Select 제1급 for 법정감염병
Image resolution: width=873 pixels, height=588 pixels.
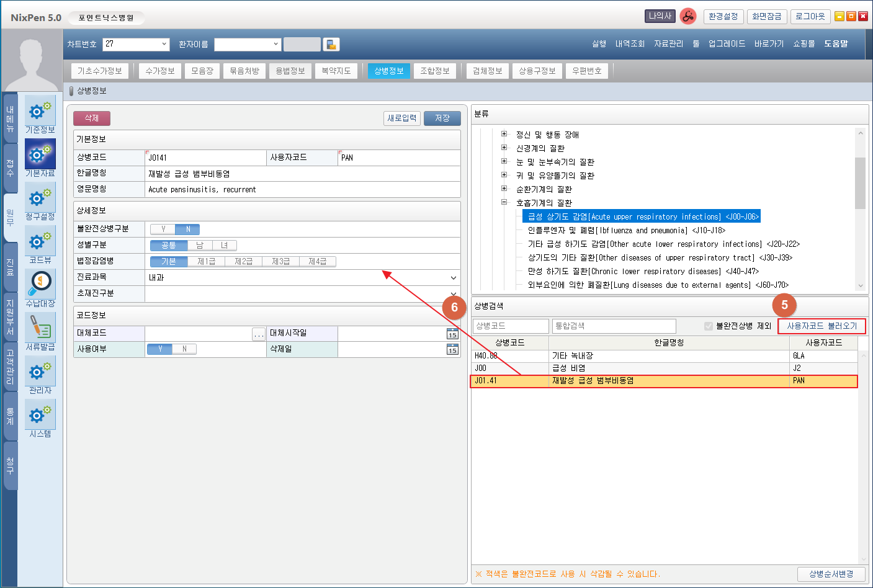click(x=206, y=262)
